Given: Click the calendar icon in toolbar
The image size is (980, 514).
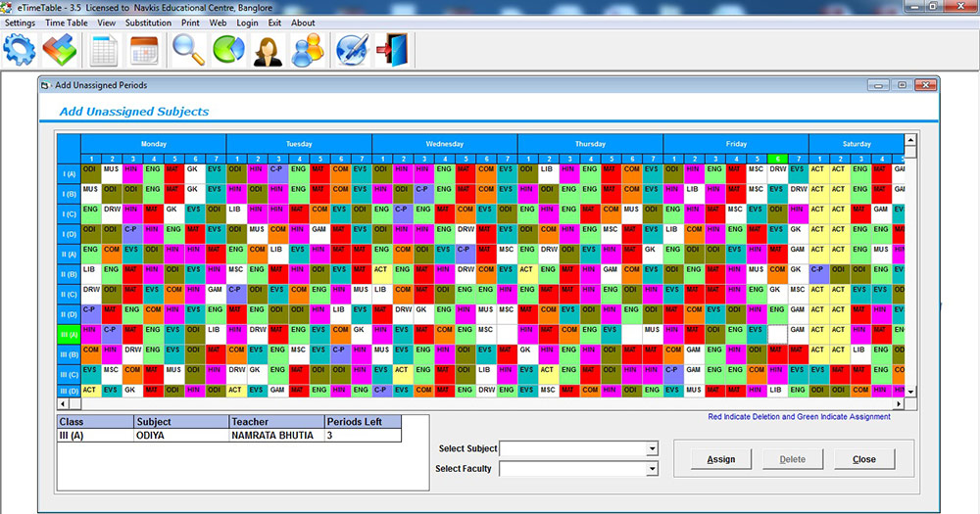Looking at the screenshot, I should click(x=144, y=49).
